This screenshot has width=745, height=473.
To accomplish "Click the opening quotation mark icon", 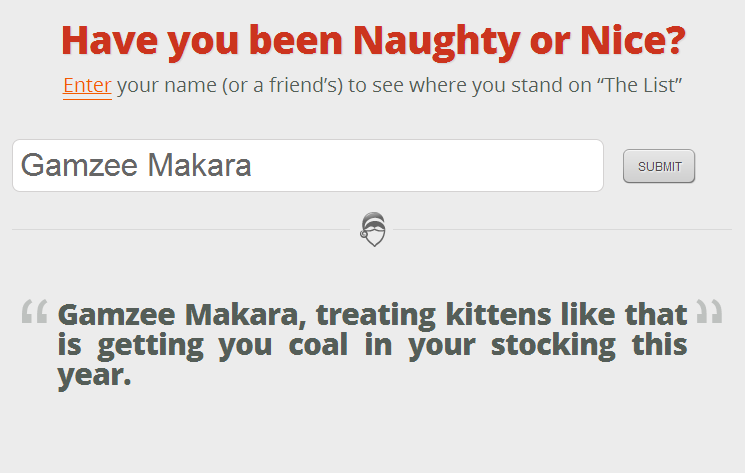I will pos(35,311).
